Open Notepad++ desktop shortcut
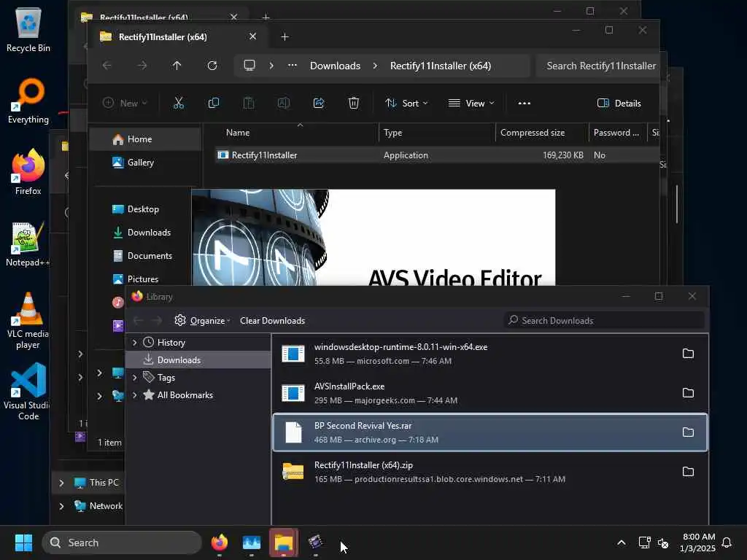Image resolution: width=747 pixels, height=560 pixels. coord(27,244)
